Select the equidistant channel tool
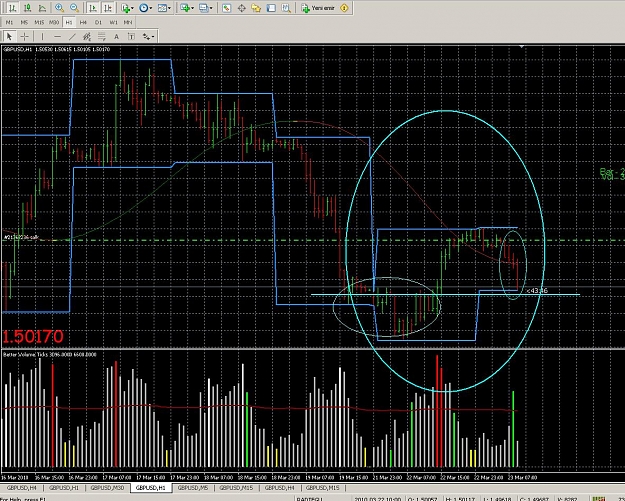 tap(87, 37)
